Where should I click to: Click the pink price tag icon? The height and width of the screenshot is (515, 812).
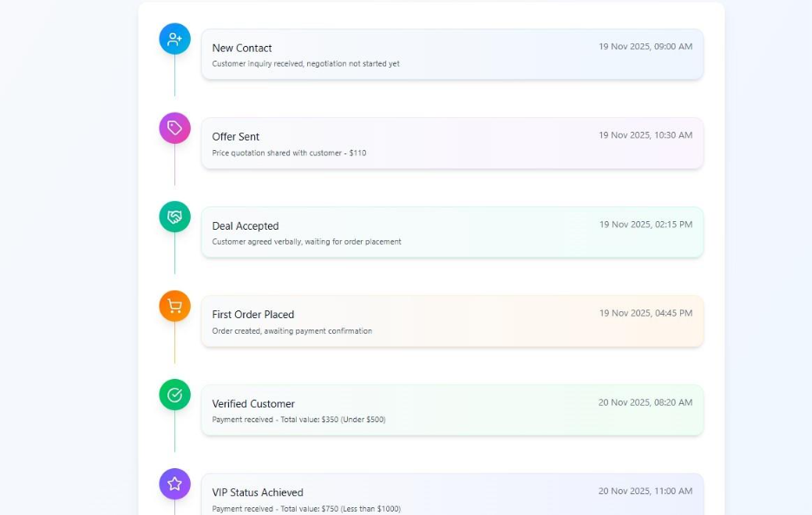[x=174, y=128]
